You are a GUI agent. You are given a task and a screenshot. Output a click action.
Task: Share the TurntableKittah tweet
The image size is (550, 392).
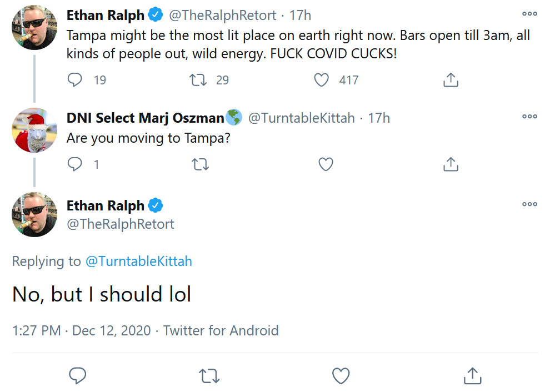tap(451, 164)
